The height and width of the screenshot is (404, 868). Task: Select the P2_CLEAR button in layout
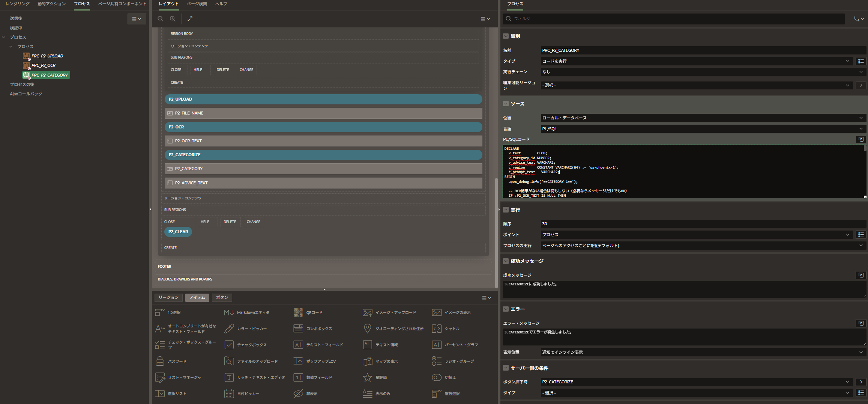[178, 232]
